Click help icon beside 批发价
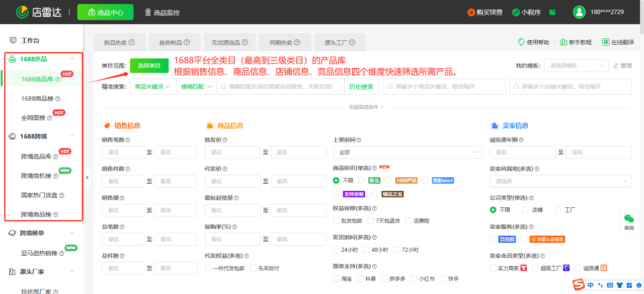Viewport: 644px width, 294px height. 225,140
